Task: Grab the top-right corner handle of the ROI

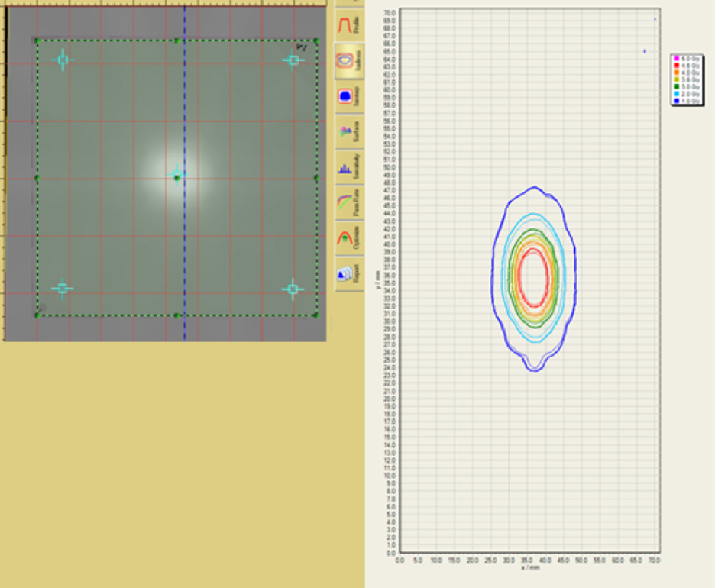Action: pyautogui.click(x=316, y=41)
